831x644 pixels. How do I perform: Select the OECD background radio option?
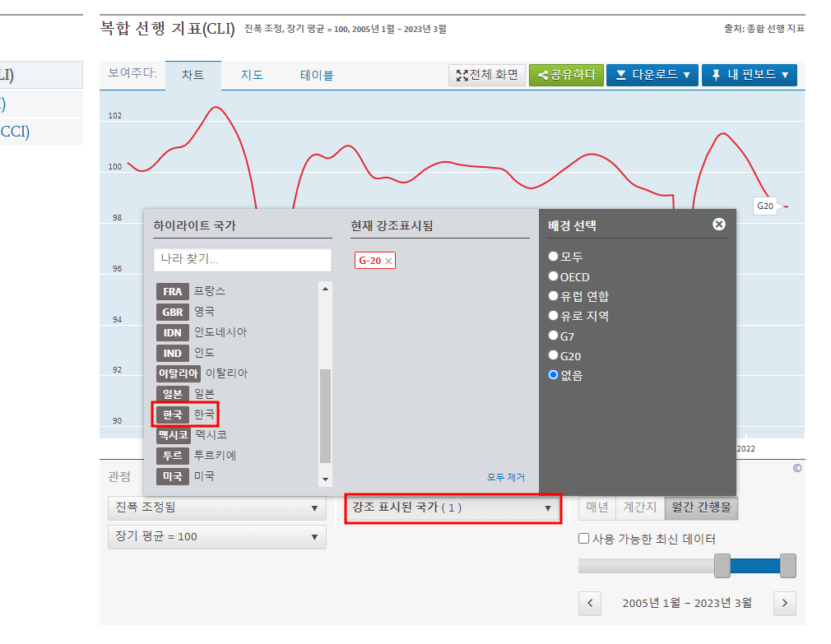pos(553,276)
